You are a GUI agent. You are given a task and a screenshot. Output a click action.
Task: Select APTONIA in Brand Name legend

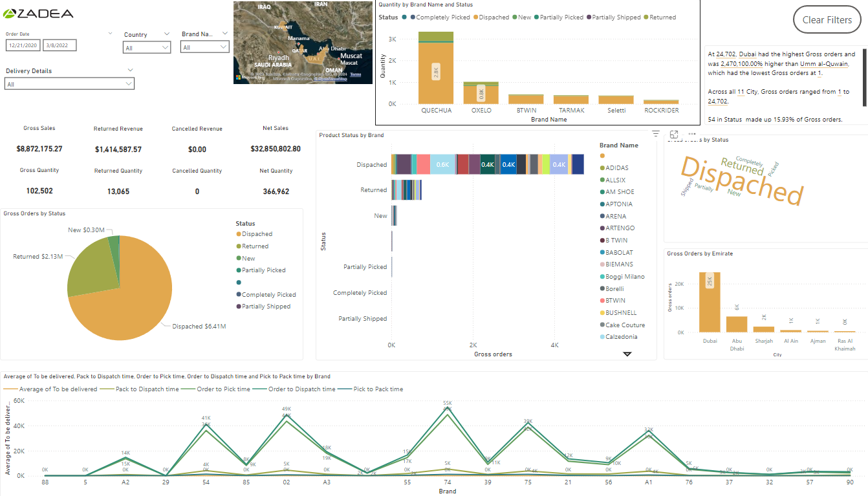616,204
